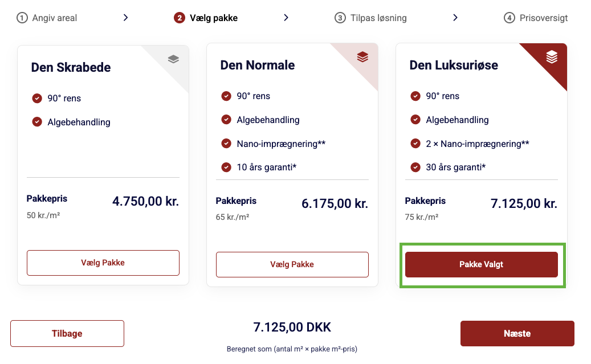The height and width of the screenshot is (364, 591).
Task: Click the step 2 circle icon for Vælg pakke
Action: click(180, 18)
